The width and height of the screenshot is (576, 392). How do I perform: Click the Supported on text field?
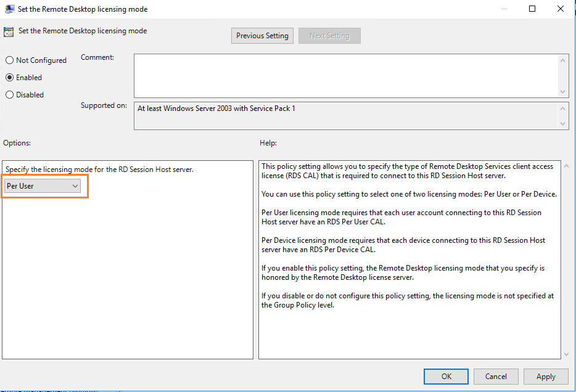coord(346,116)
